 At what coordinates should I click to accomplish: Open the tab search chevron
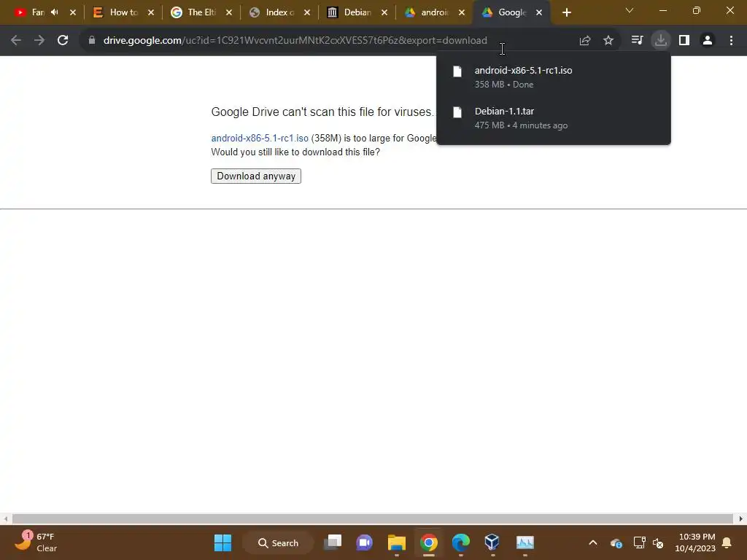pyautogui.click(x=630, y=10)
